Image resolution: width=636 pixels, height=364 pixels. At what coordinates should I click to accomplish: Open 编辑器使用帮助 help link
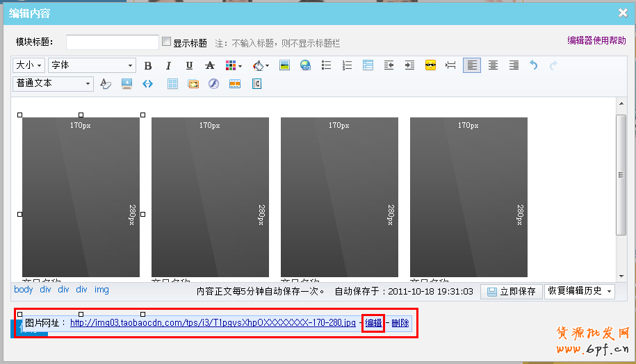(x=596, y=40)
